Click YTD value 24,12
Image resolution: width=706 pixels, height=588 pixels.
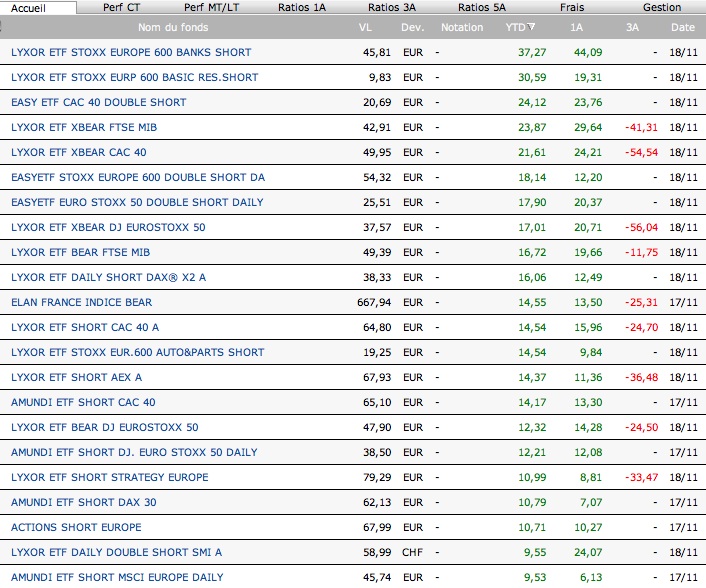pyautogui.click(x=532, y=102)
